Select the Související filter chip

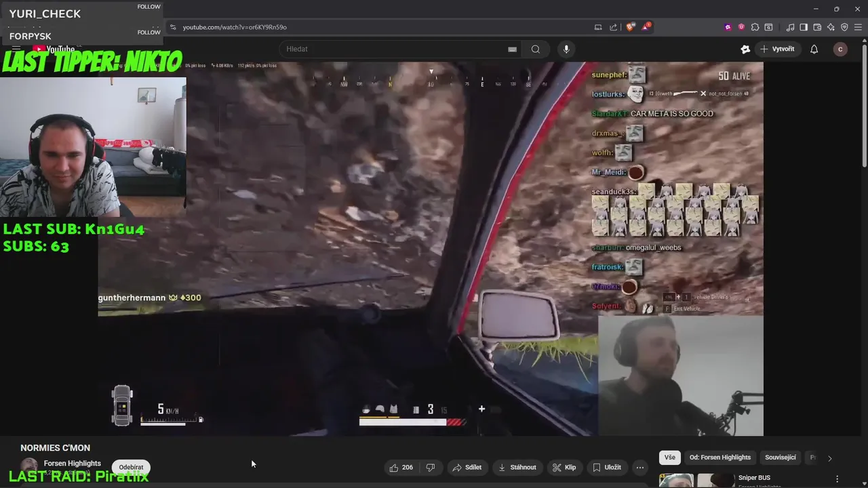coord(781,457)
